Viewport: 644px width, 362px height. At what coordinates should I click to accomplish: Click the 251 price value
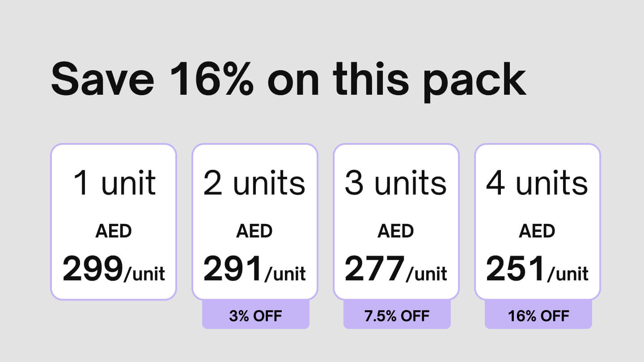point(515,269)
